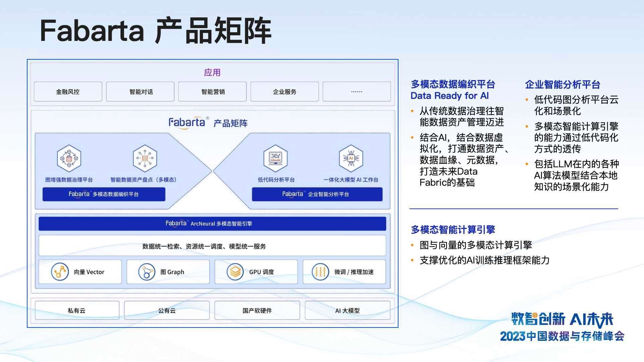Screen dimensions: 644x362
Task: Click the GPU 调度 layers icon
Action: pyautogui.click(x=235, y=272)
